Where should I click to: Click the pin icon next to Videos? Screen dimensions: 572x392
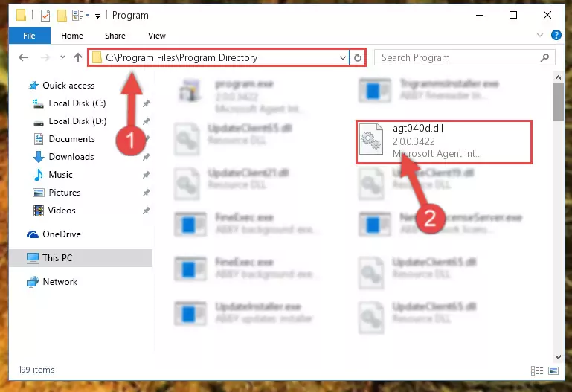click(x=147, y=211)
